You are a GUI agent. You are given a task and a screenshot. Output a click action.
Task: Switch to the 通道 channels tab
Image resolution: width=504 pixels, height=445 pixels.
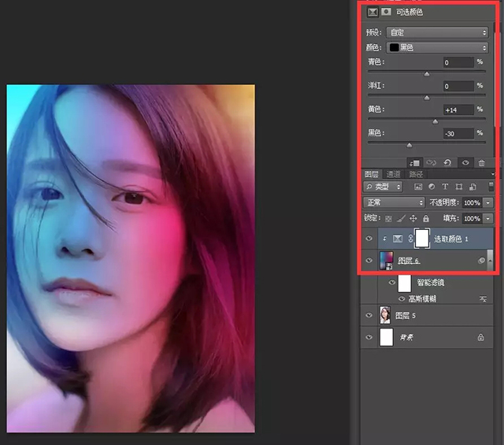(x=393, y=174)
